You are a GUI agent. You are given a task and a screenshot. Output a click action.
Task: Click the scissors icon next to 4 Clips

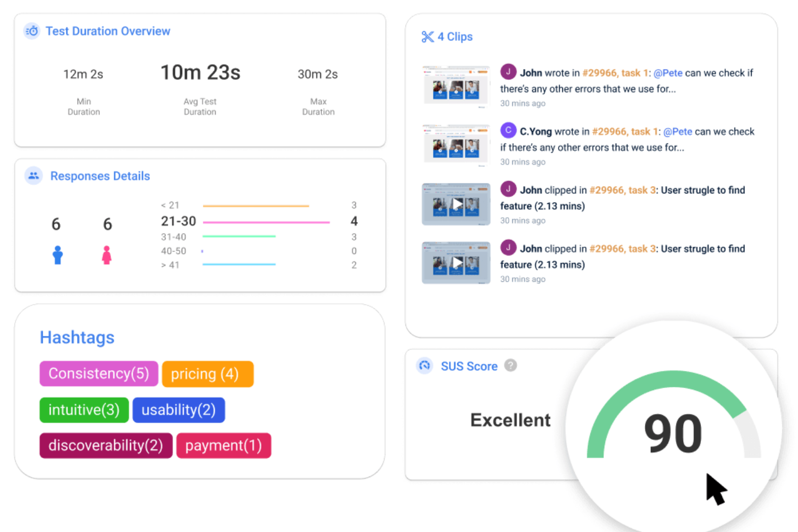pyautogui.click(x=427, y=37)
